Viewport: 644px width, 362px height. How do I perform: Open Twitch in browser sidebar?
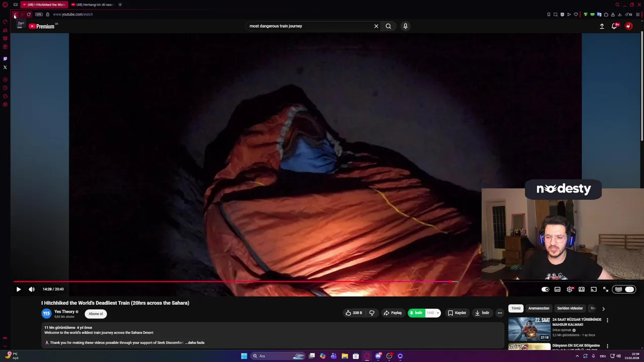[5, 59]
